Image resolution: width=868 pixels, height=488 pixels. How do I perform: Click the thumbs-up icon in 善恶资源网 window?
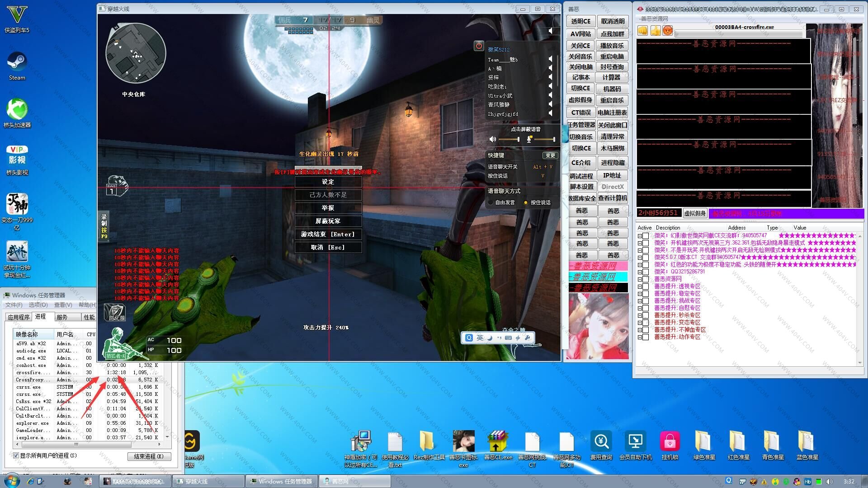[x=655, y=31]
